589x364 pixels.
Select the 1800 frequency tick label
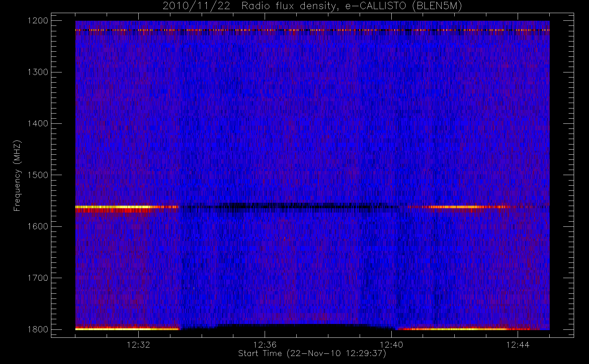coord(38,329)
